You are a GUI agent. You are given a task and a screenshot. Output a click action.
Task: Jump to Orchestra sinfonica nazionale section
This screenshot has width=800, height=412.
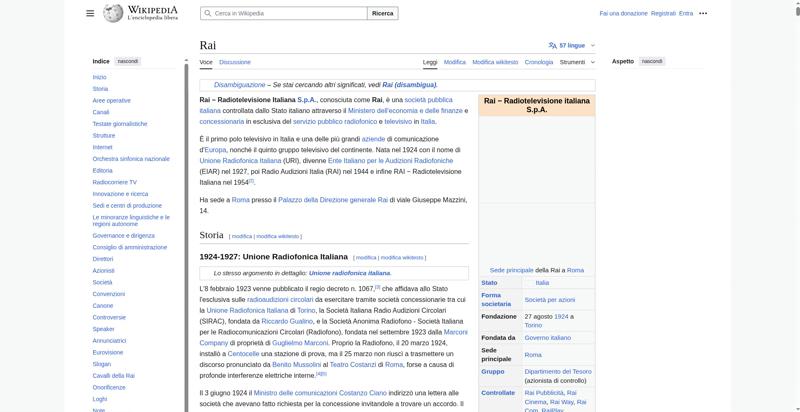(x=131, y=159)
